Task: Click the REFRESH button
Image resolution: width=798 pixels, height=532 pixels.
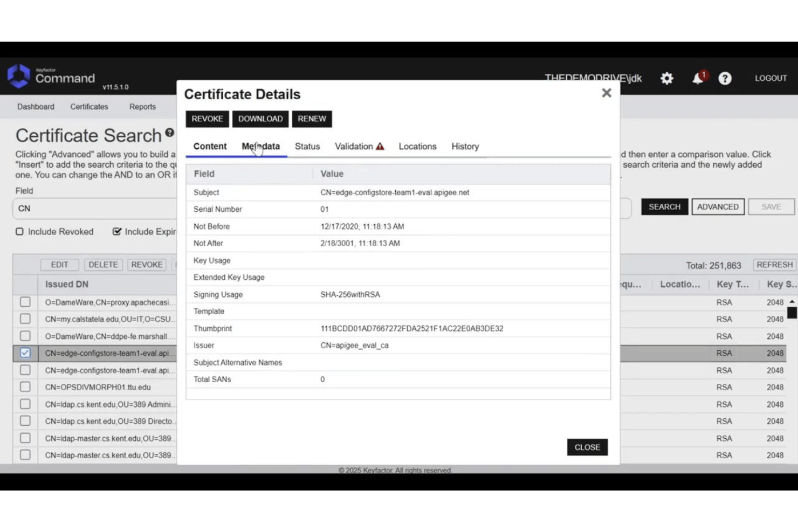Action: click(774, 265)
